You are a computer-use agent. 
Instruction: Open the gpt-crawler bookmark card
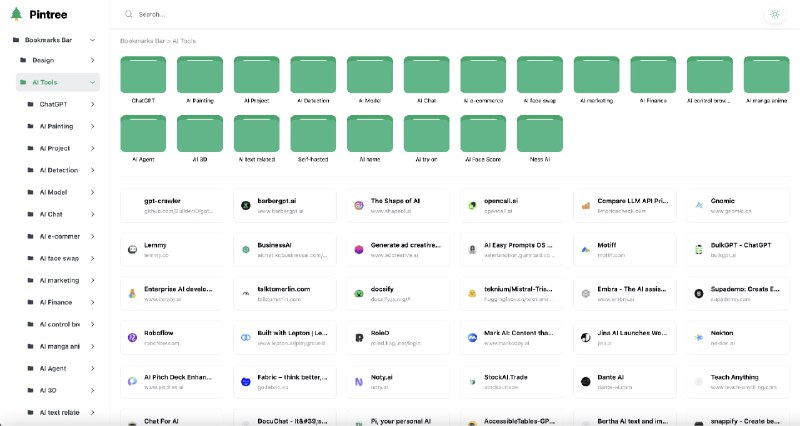[x=172, y=205]
